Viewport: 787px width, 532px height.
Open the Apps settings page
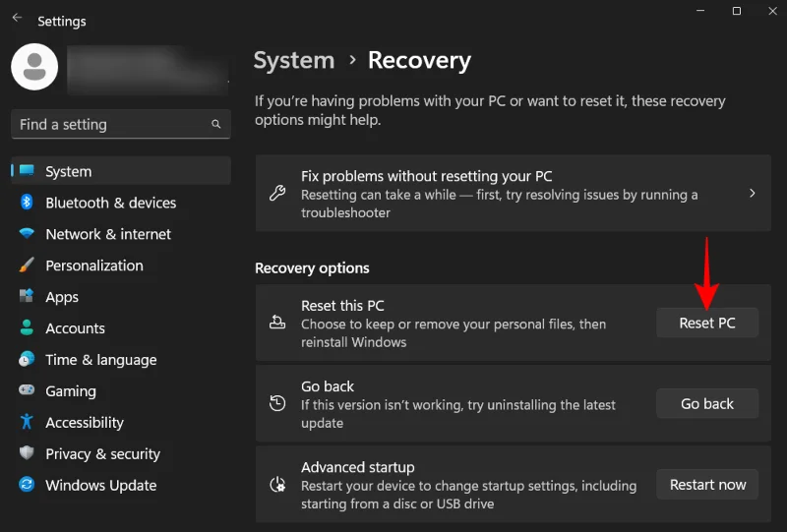point(121,296)
